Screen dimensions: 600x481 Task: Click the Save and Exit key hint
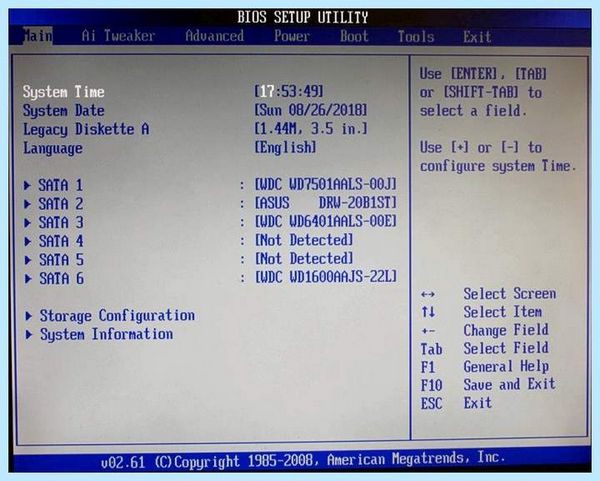(x=509, y=385)
